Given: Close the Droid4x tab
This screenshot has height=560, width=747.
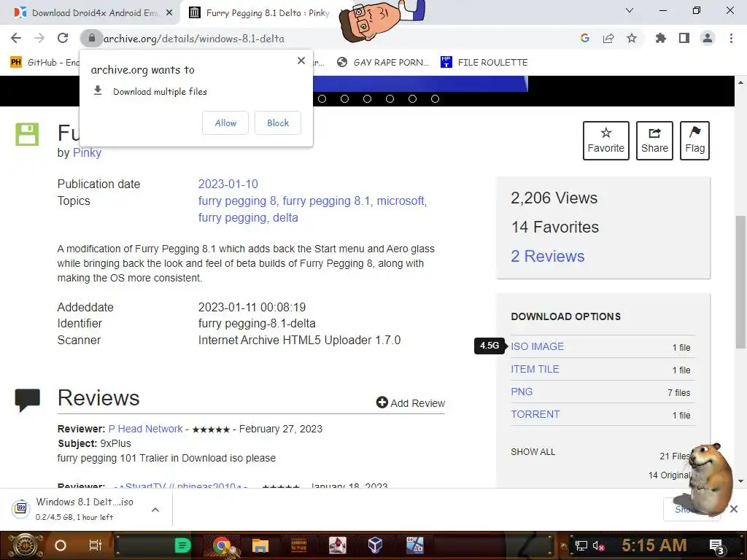Looking at the screenshot, I should click(169, 13).
